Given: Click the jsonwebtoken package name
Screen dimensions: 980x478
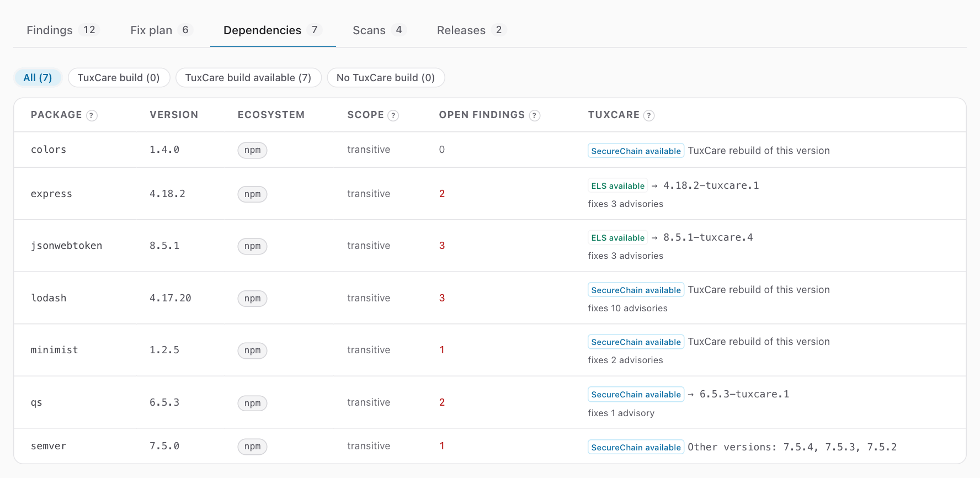Looking at the screenshot, I should tap(66, 246).
